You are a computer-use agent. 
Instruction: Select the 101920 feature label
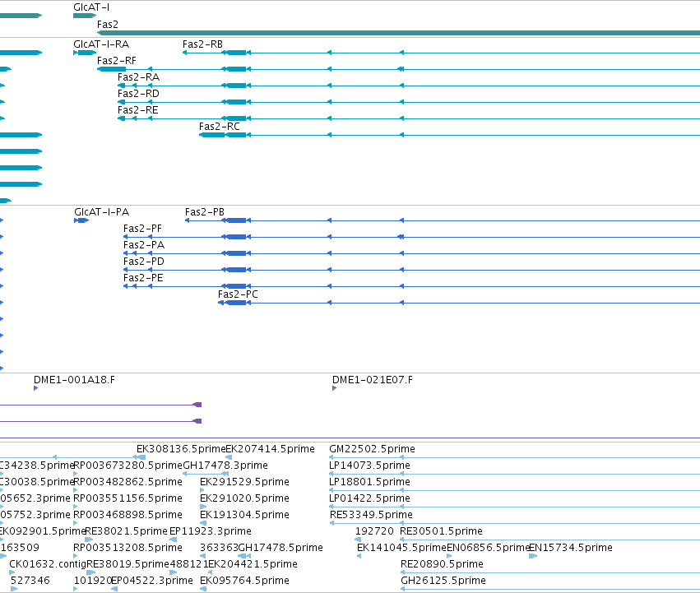pyautogui.click(x=92, y=581)
